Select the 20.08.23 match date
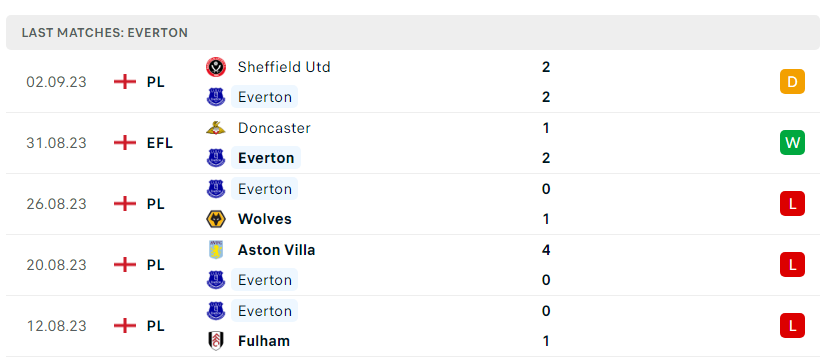 (57, 265)
